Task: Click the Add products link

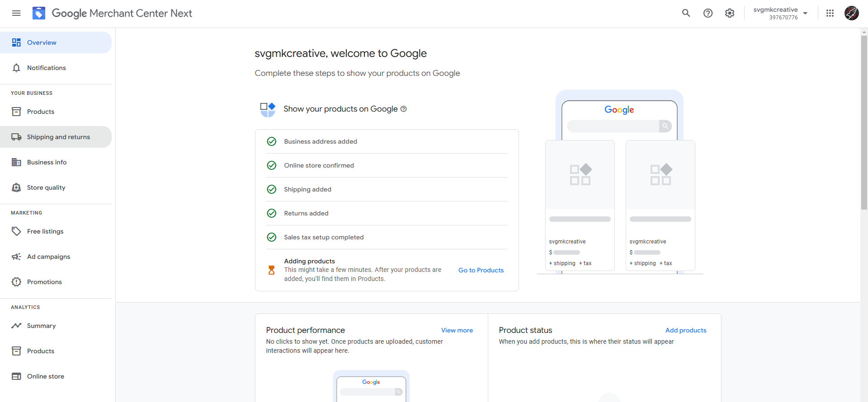Action: tap(685, 330)
